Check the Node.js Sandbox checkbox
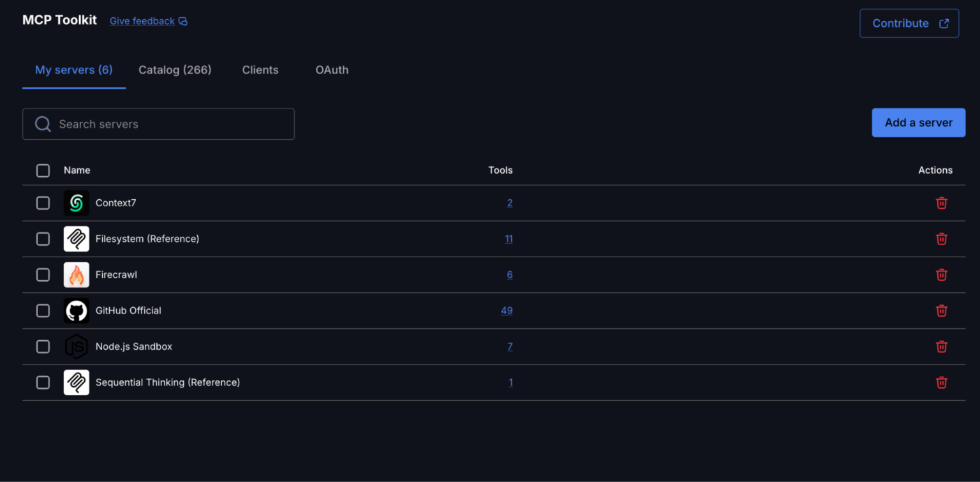Viewport: 980px width, 482px height. (x=43, y=346)
